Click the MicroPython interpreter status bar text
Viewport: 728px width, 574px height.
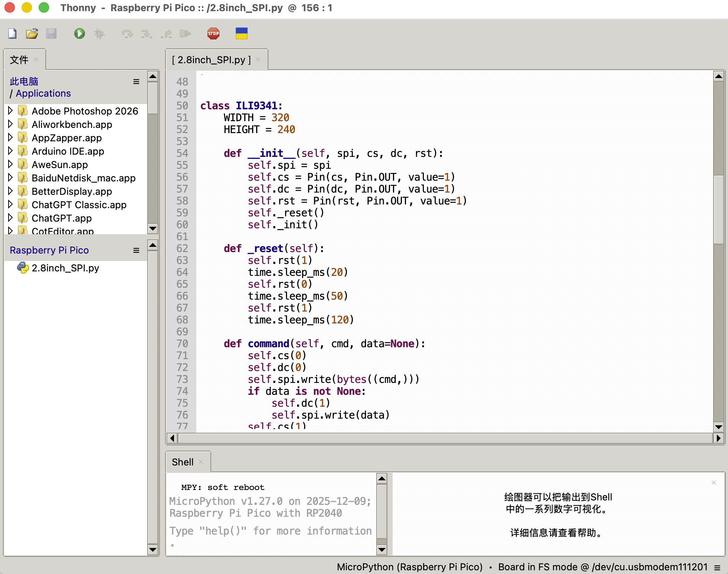[410, 567]
